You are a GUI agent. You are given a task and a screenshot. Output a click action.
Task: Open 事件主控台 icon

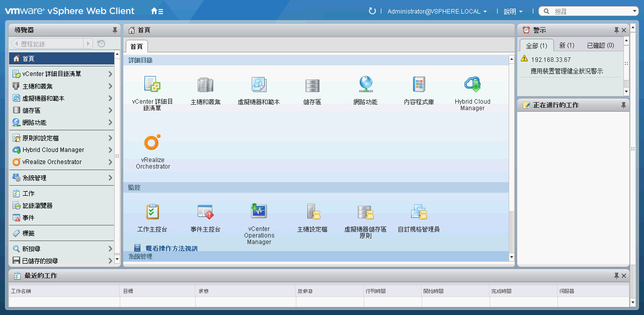(205, 212)
